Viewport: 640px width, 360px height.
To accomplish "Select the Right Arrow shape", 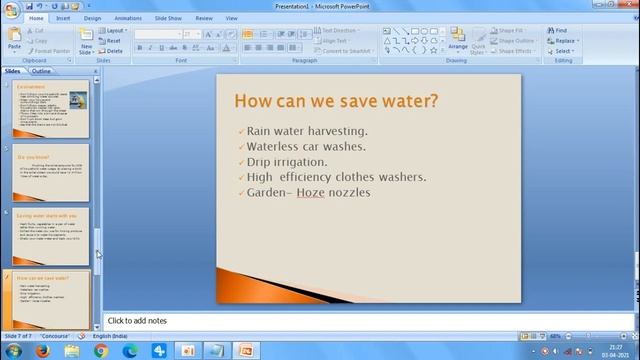I will (415, 41).
